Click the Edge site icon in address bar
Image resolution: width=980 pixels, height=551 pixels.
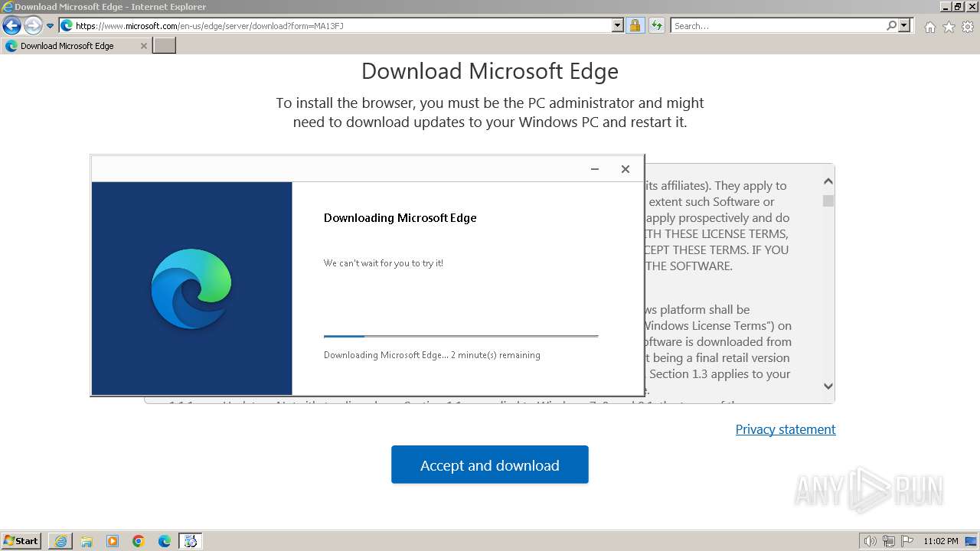[67, 26]
